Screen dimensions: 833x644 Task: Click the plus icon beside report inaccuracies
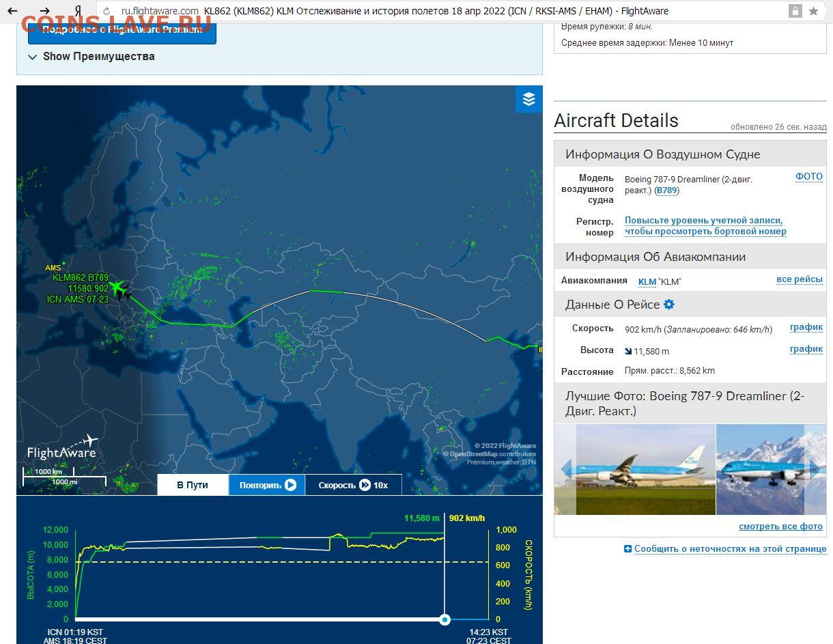[627, 549]
